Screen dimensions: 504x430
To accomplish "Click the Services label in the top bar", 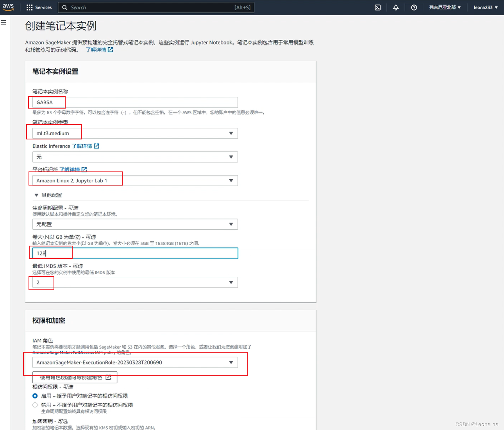I will tap(43, 7).
